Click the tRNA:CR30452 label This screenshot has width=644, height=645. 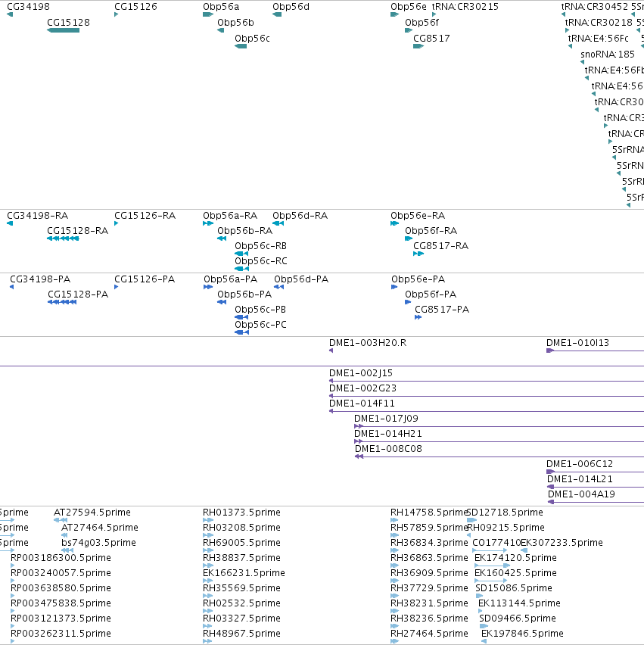pos(595,7)
